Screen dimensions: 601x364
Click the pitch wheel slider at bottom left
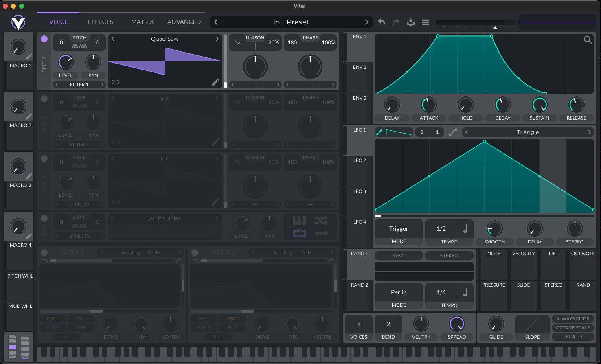point(12,347)
